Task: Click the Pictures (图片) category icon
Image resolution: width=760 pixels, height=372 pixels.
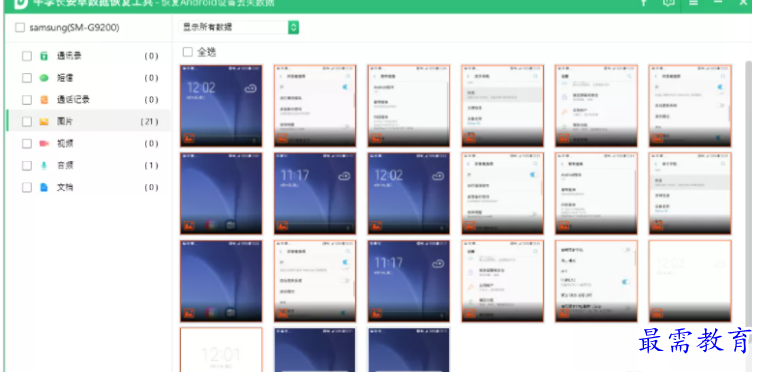Action: pos(44,122)
